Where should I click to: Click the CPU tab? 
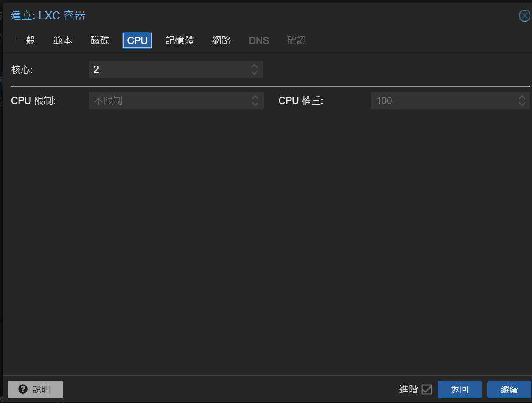click(137, 40)
